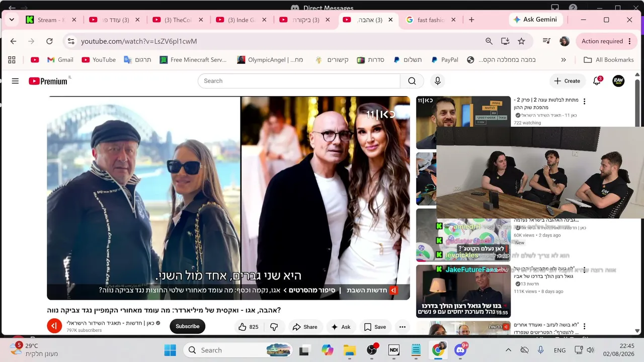
Task: Open the Free Minecraft Server bookmark
Action: tap(193, 60)
